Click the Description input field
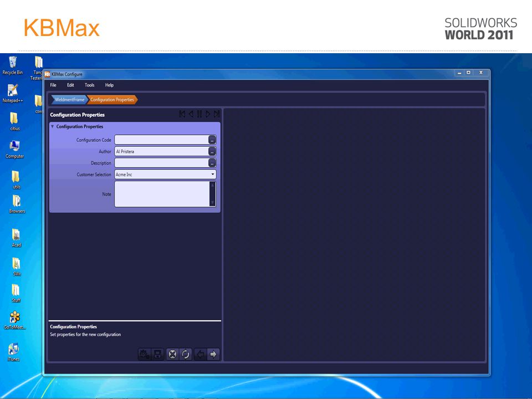Screen dimensions: 532x399 coord(161,163)
